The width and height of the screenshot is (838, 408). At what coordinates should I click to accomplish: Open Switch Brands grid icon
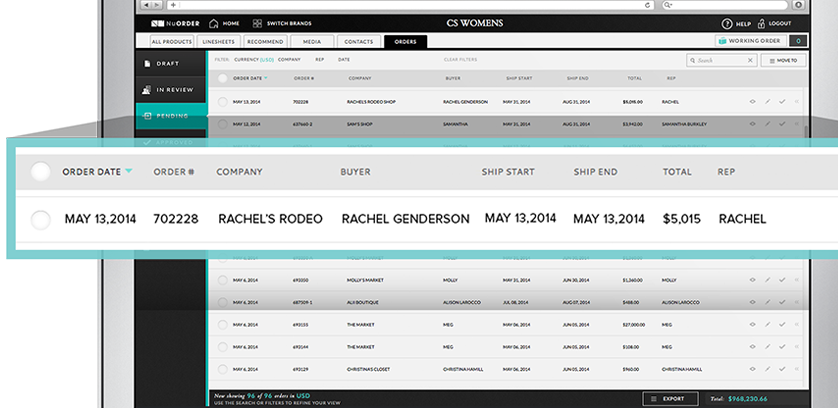pyautogui.click(x=257, y=24)
